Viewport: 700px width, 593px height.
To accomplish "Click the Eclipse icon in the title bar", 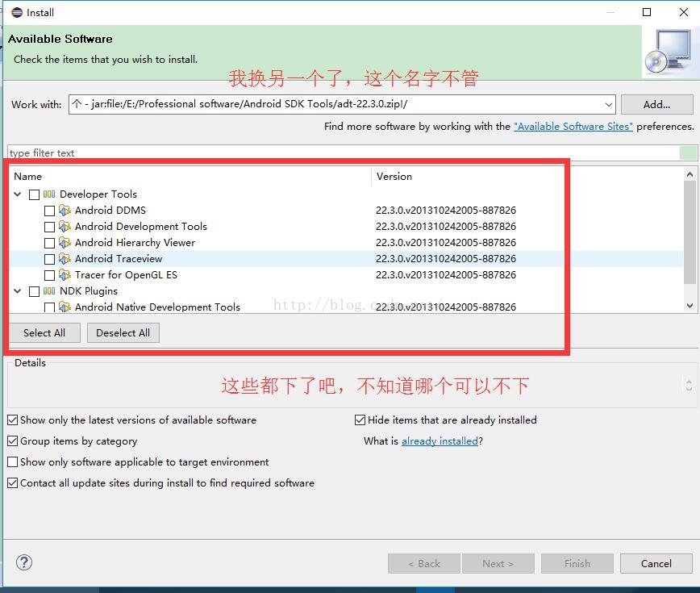I will pyautogui.click(x=17, y=12).
